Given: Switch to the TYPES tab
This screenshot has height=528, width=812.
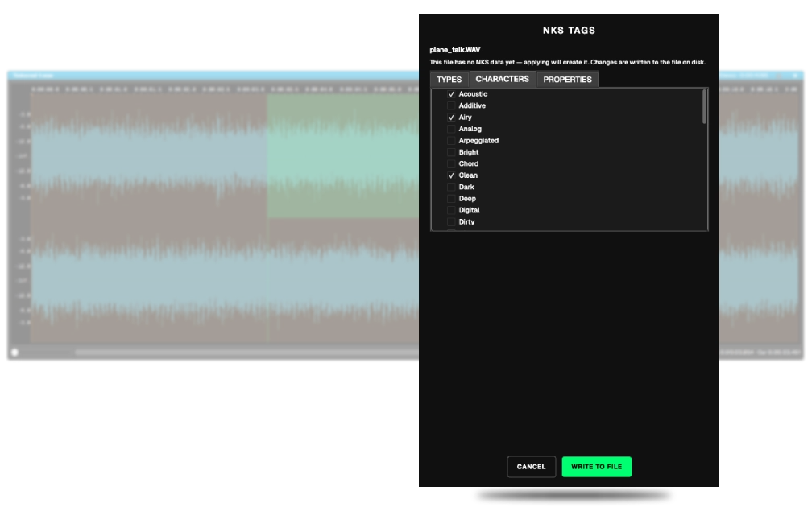Looking at the screenshot, I should click(449, 80).
